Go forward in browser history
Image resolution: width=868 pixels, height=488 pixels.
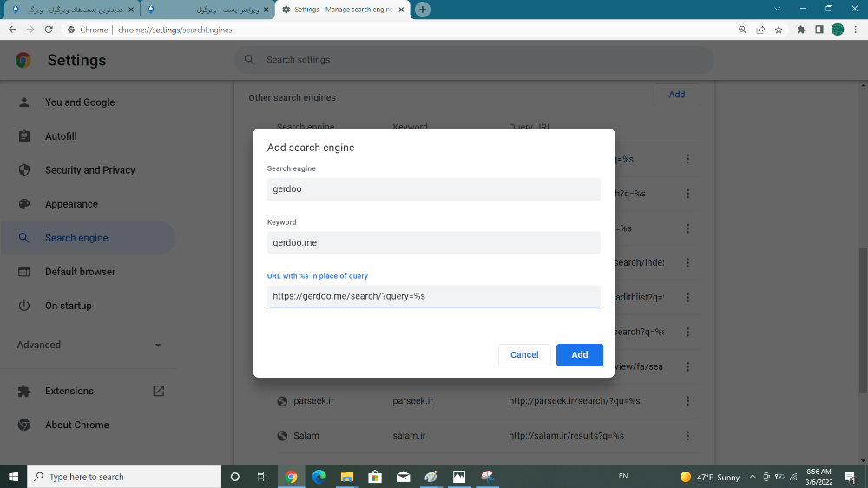click(30, 30)
